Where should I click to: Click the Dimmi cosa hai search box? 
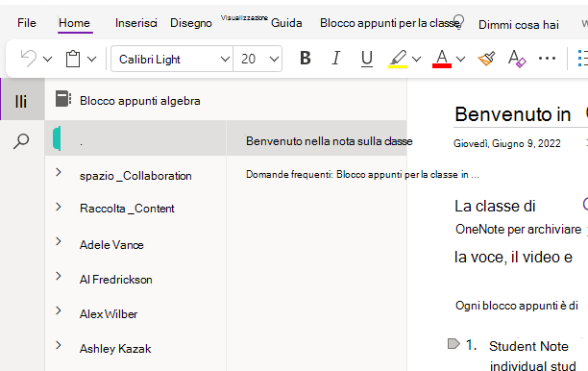[x=519, y=25]
